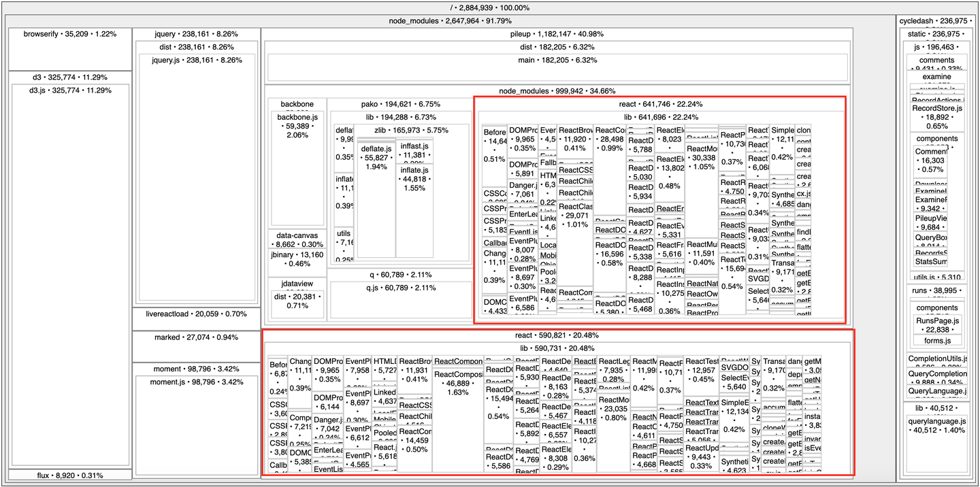Open the d3.js • 325,774 block
980x487 pixels.
point(69,274)
